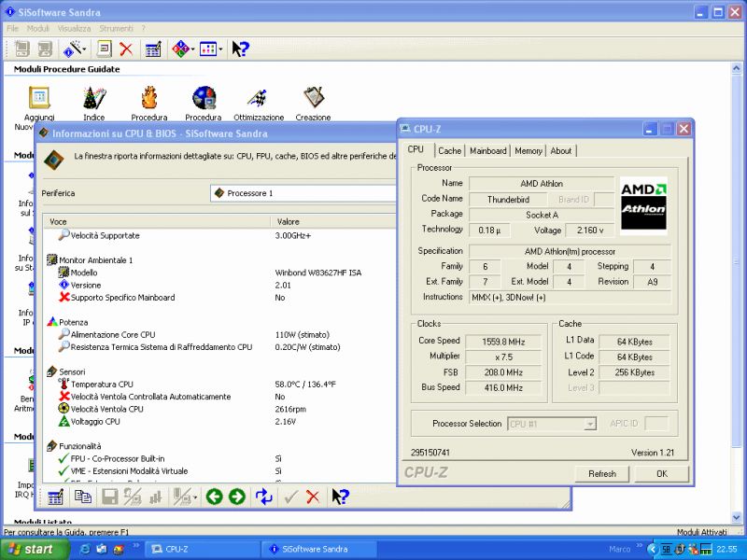Click the properties page icon in Sandra toolbar
Viewport: 747px width, 560px height.
(x=105, y=49)
